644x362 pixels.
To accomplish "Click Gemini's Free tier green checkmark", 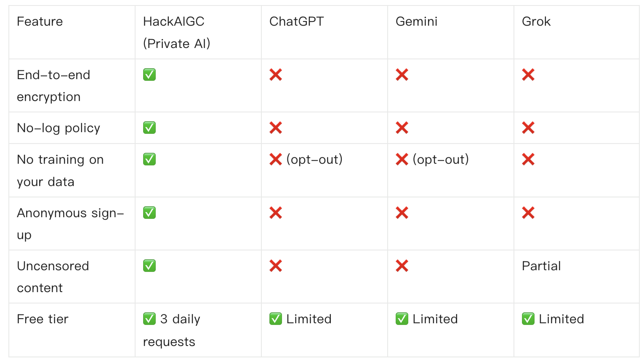I will [402, 319].
